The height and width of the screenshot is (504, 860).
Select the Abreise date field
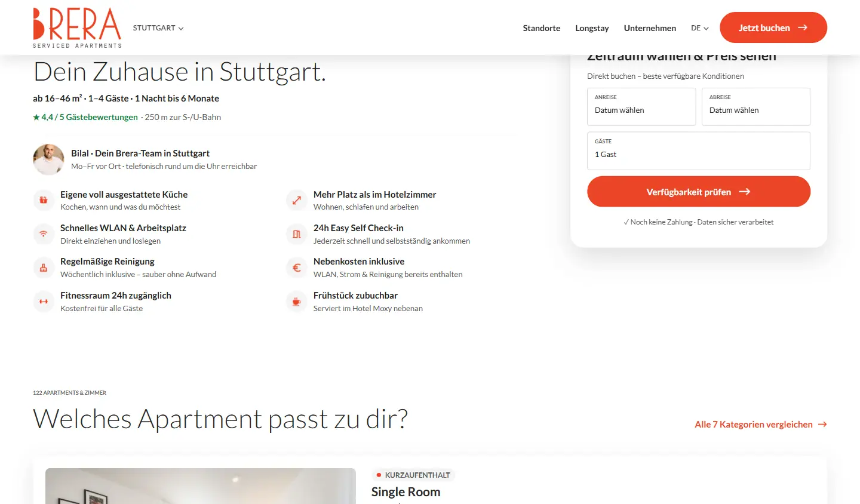click(x=756, y=107)
